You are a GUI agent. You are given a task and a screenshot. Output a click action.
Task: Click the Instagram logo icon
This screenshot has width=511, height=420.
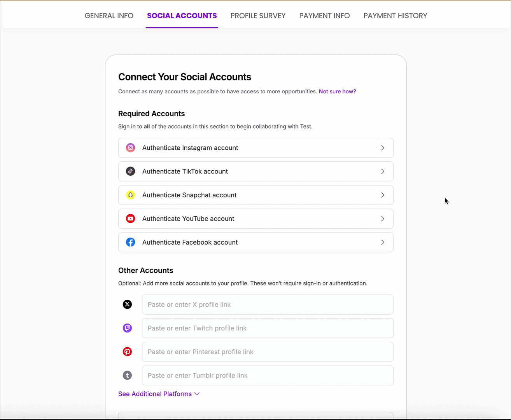130,148
